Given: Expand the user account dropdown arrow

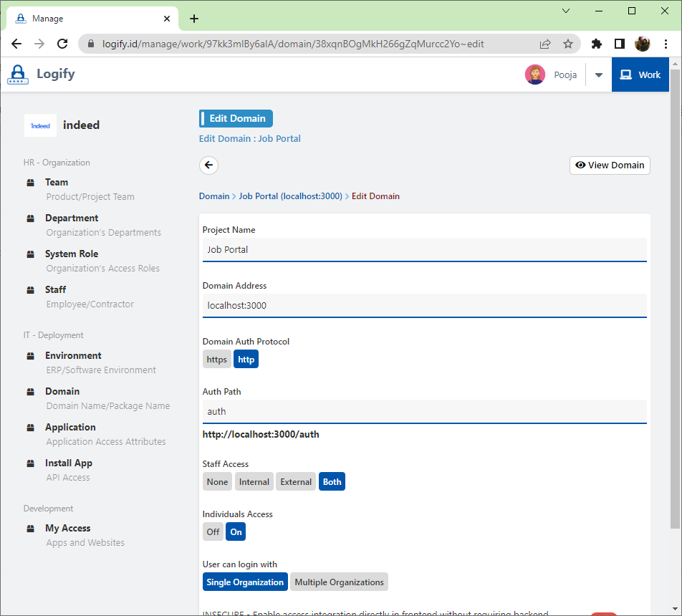Looking at the screenshot, I should pyautogui.click(x=599, y=74).
